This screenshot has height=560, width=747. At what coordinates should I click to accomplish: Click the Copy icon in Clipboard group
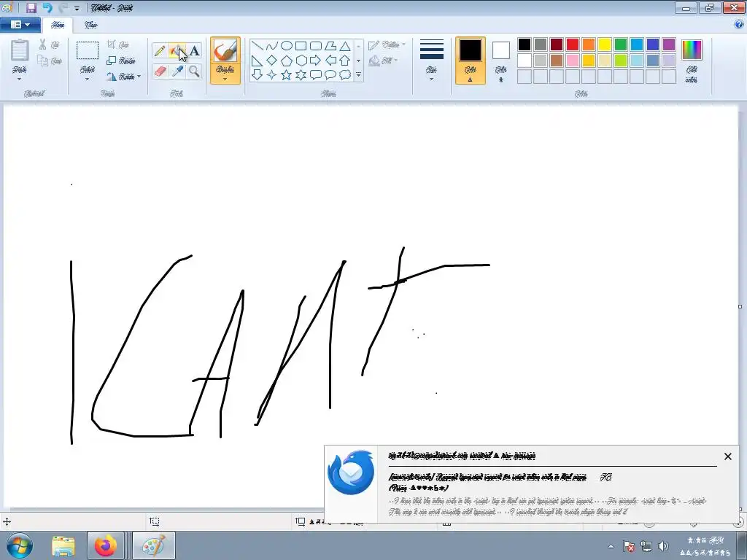pyautogui.click(x=43, y=61)
